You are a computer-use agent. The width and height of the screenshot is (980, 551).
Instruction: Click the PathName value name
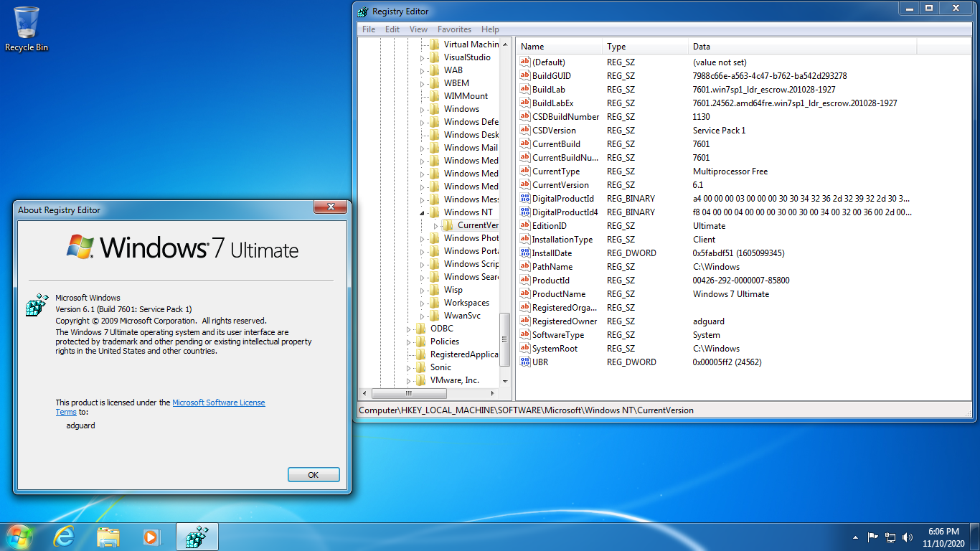tap(552, 266)
